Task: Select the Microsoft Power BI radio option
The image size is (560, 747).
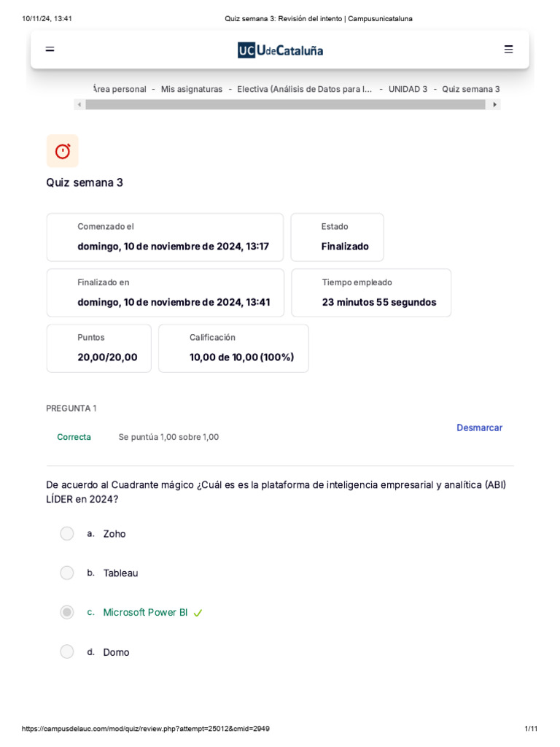Action: coord(67,612)
